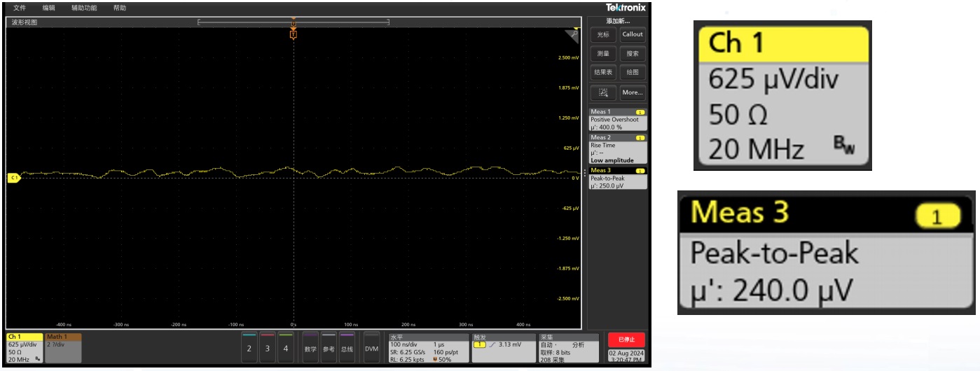This screenshot has height=371, width=980.
Task: Click the 添加新... heading in side panel
Action: point(618,21)
